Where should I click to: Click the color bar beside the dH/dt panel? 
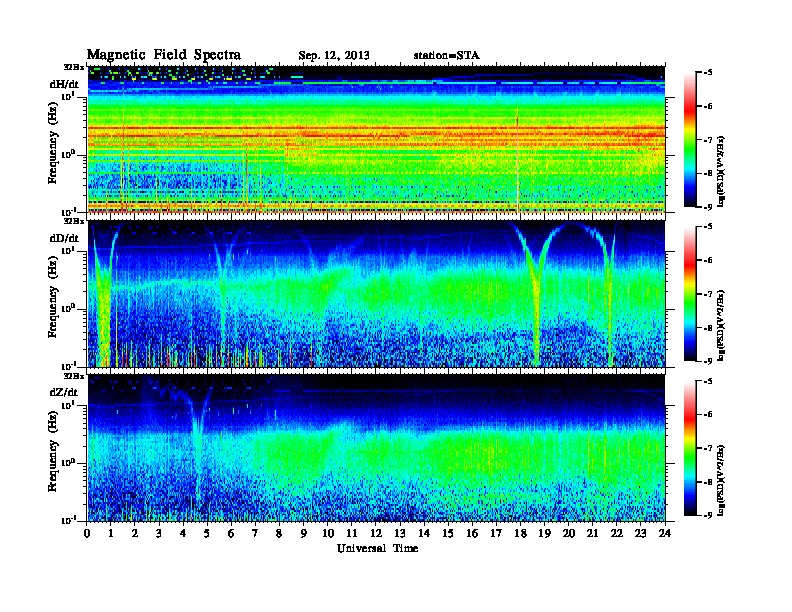point(690,140)
